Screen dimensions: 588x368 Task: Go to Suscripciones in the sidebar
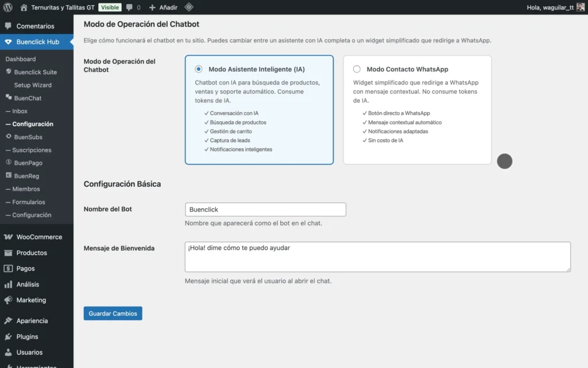[32, 150]
